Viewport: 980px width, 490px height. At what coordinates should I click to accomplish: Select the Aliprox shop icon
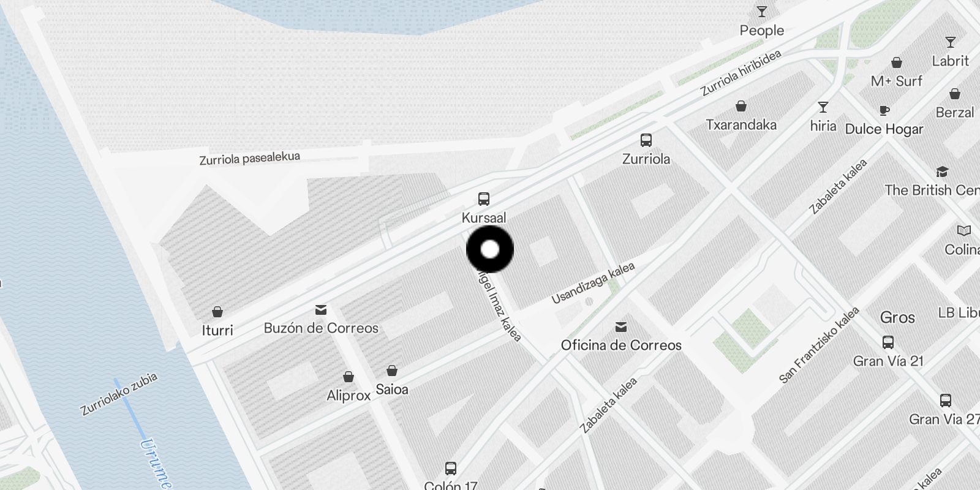[349, 377]
